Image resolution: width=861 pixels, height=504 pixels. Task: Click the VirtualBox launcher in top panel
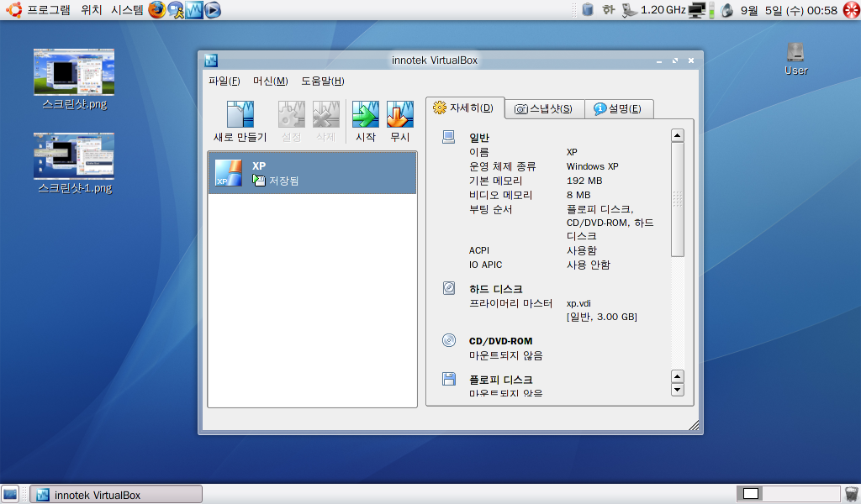pyautogui.click(x=194, y=10)
